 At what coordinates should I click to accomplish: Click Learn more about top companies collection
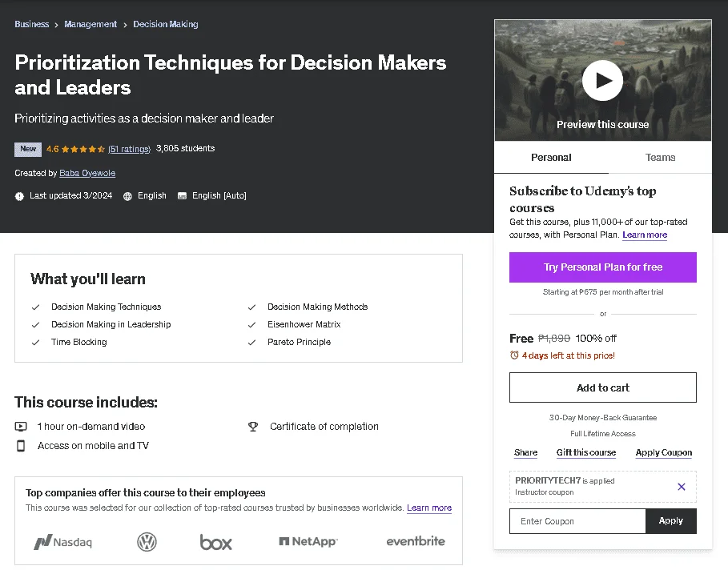tap(429, 508)
